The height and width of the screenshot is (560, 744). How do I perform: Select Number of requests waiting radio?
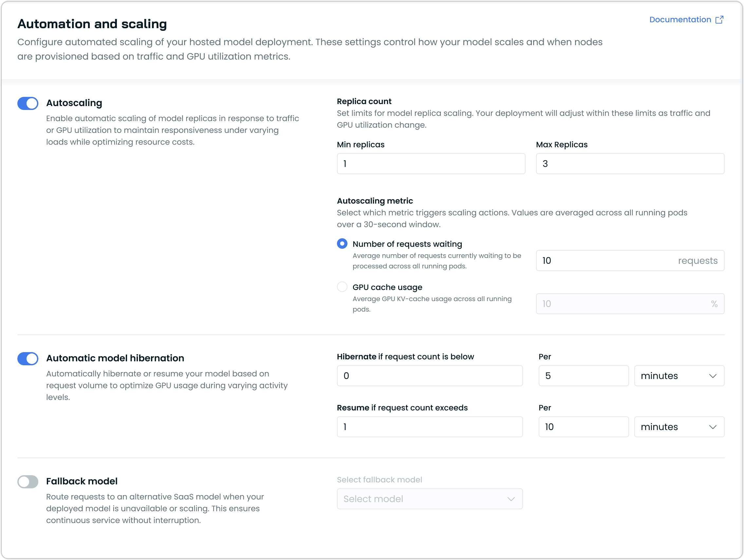coord(342,244)
